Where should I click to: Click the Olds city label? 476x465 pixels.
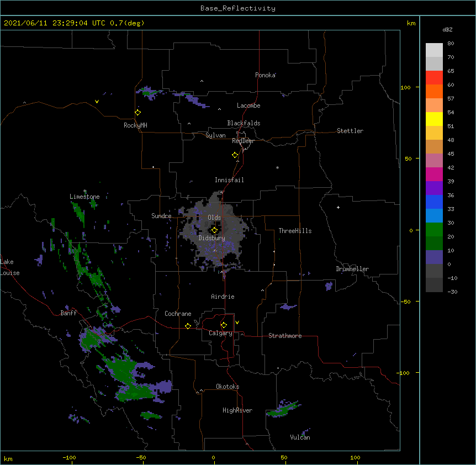point(214,218)
